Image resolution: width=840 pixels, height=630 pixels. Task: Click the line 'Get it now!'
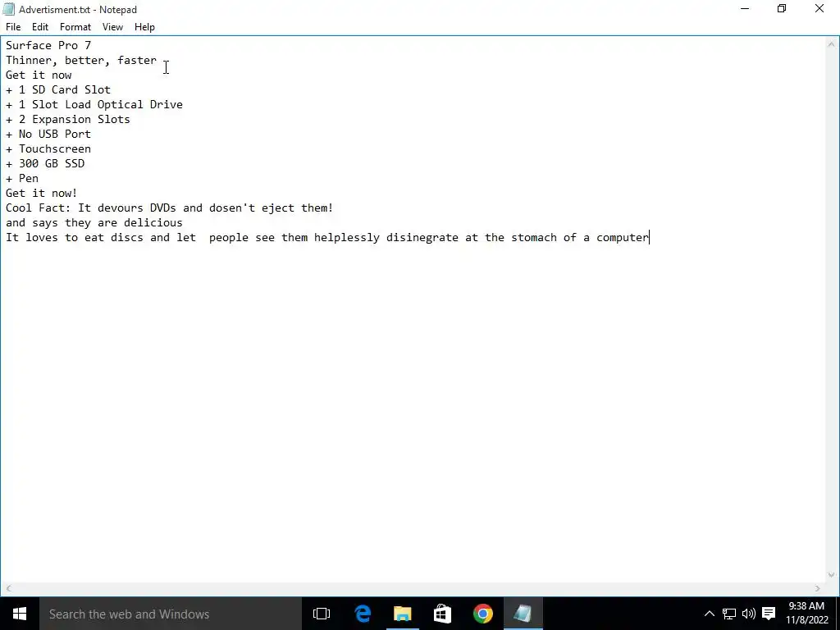pos(41,193)
